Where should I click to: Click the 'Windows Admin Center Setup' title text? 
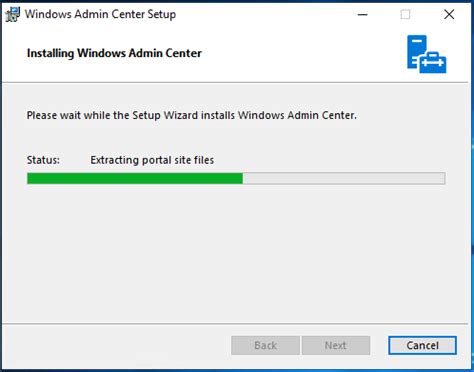tap(100, 14)
